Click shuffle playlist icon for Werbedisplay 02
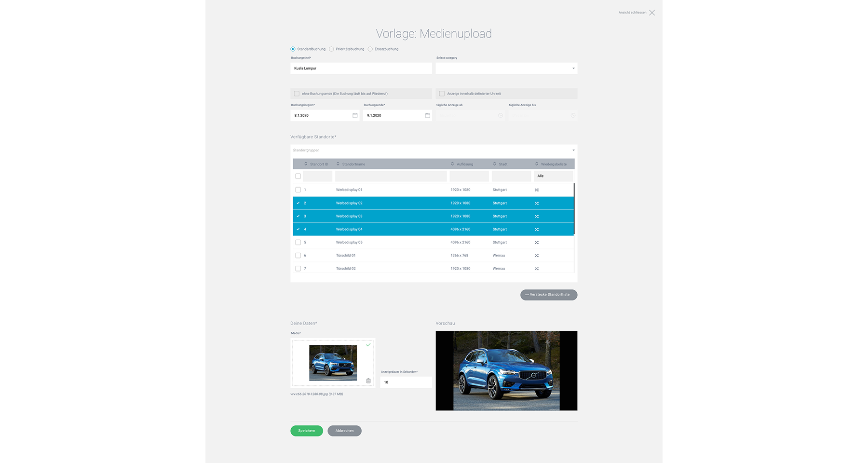The height and width of the screenshot is (463, 868). (537, 203)
